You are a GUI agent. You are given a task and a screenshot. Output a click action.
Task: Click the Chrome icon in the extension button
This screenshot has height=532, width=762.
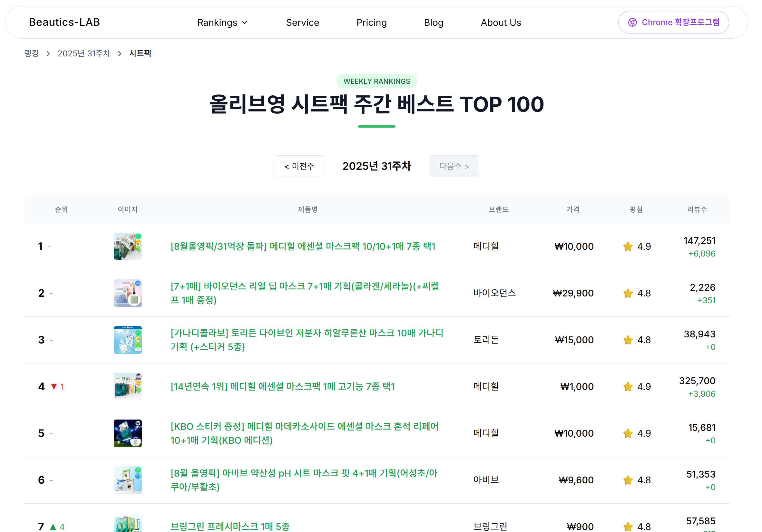tap(632, 22)
